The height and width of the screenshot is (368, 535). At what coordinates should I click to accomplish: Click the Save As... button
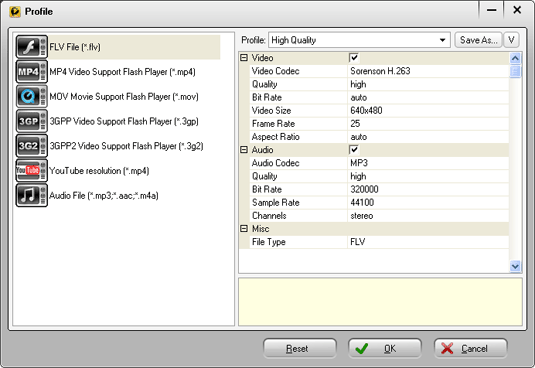(478, 40)
